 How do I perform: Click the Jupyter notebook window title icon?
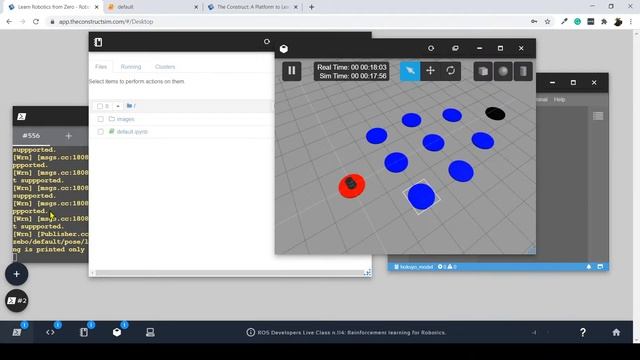pos(98,42)
